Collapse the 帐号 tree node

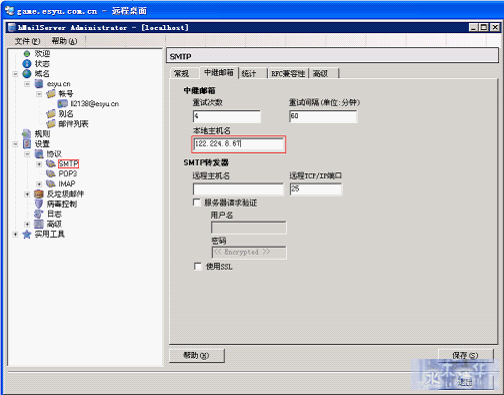(39, 94)
